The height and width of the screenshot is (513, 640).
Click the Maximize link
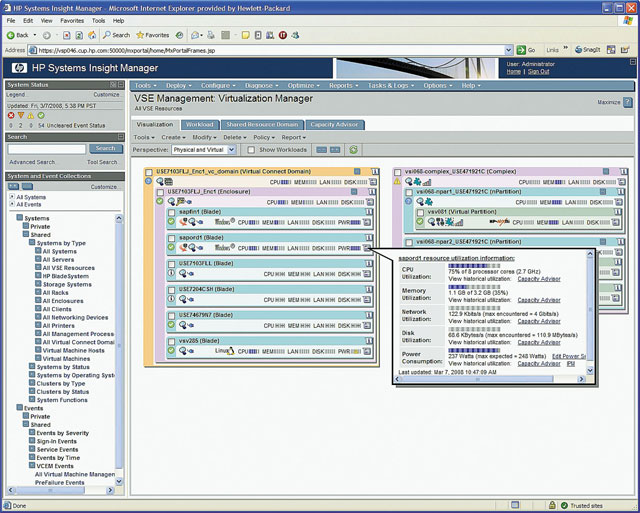tap(609, 102)
